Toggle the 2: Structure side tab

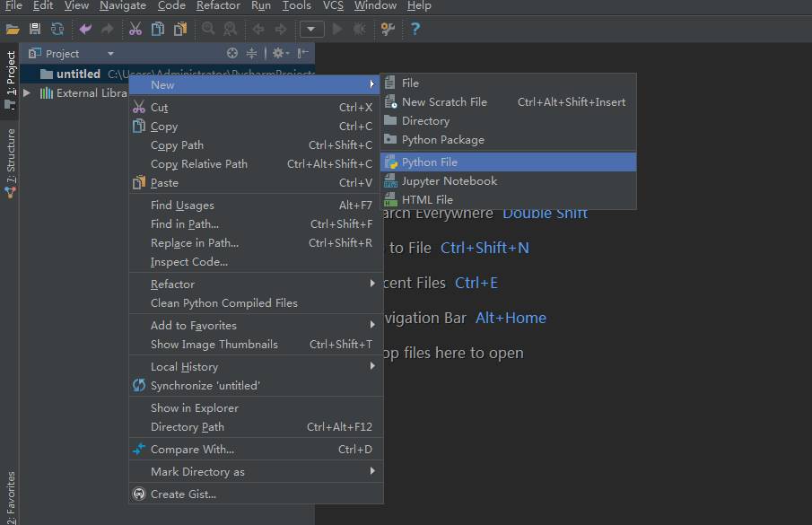(x=10, y=163)
